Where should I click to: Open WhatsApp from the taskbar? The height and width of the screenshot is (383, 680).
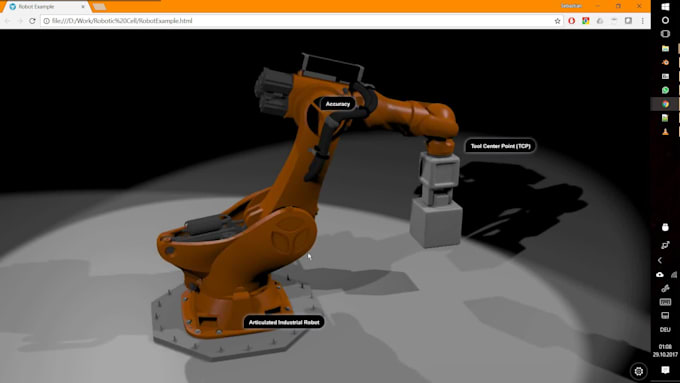(x=665, y=90)
